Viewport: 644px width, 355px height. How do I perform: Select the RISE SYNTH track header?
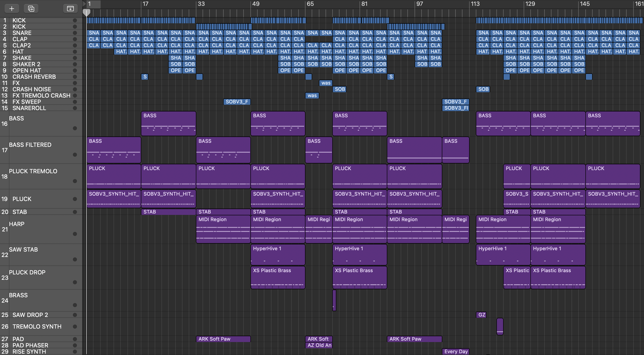pyautogui.click(x=29, y=351)
